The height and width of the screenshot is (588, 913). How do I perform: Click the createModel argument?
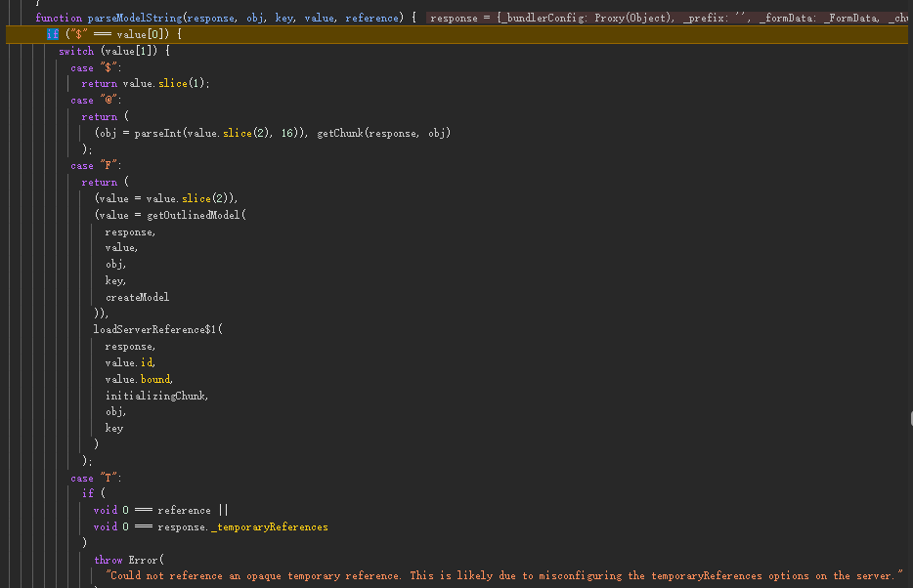[x=137, y=297]
